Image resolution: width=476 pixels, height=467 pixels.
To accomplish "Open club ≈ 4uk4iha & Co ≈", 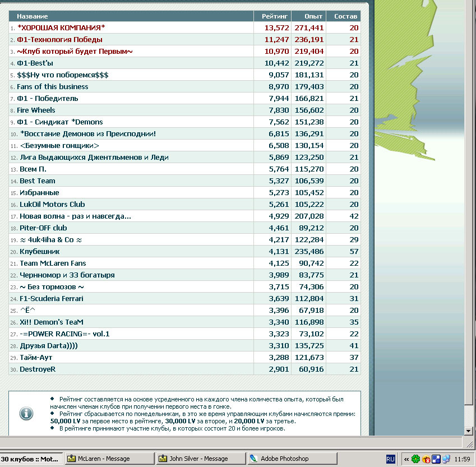I will [50, 240].
